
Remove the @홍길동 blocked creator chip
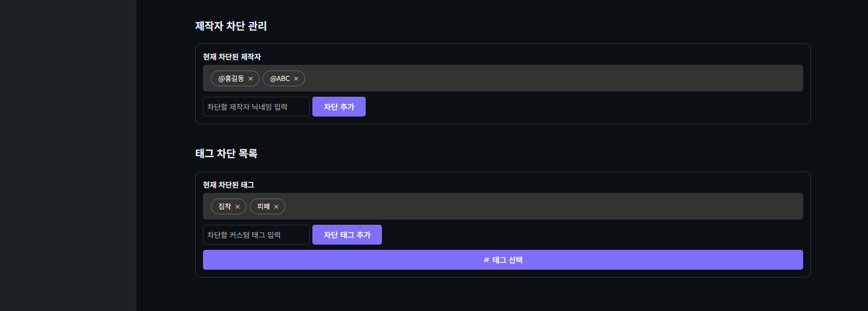251,79
